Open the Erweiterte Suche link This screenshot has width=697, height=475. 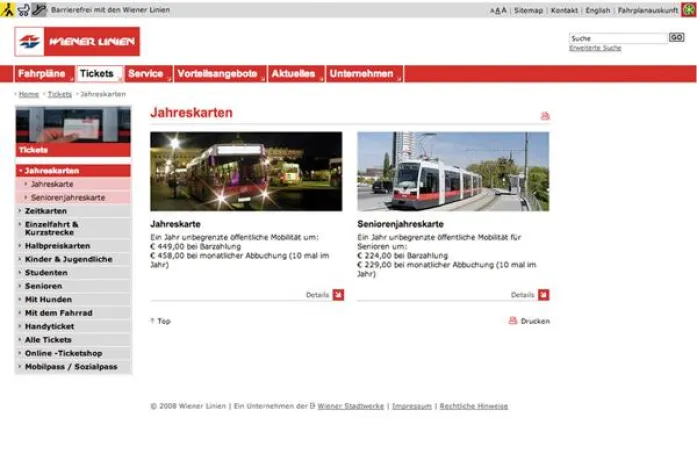coord(595,48)
